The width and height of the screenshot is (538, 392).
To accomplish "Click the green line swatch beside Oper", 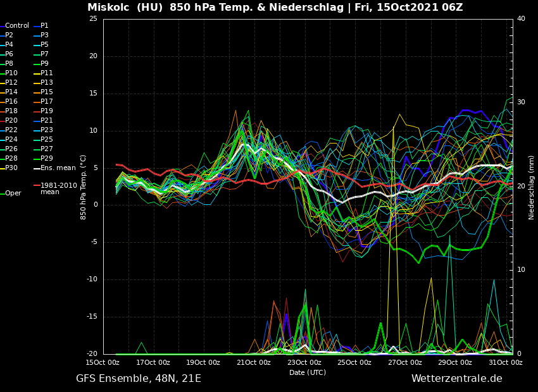I will click(3, 193).
